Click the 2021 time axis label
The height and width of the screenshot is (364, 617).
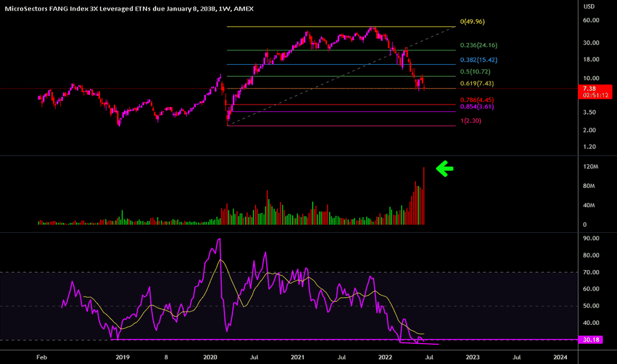pos(297,357)
